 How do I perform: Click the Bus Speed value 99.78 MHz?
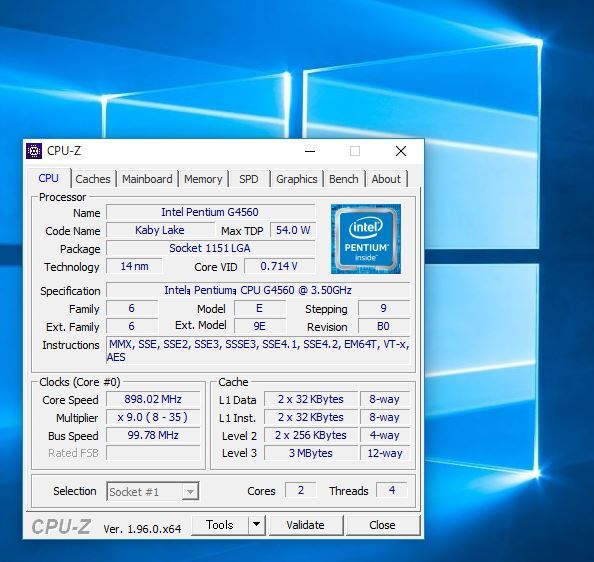153,435
